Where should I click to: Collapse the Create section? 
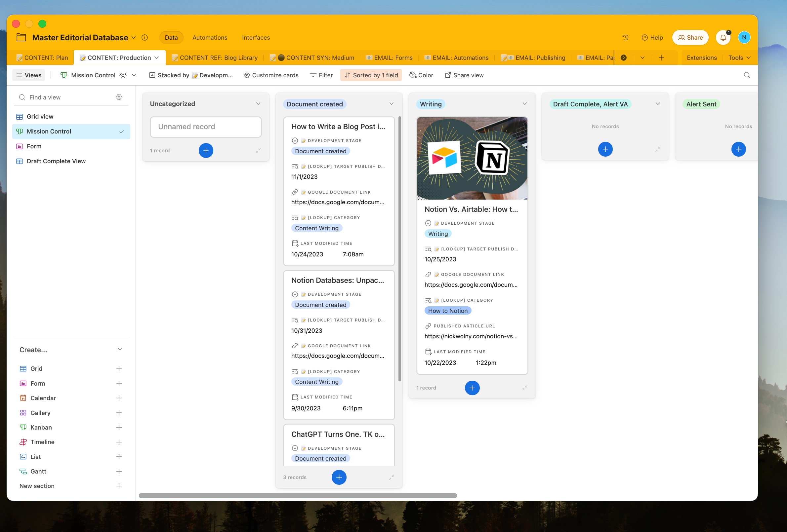pyautogui.click(x=120, y=350)
